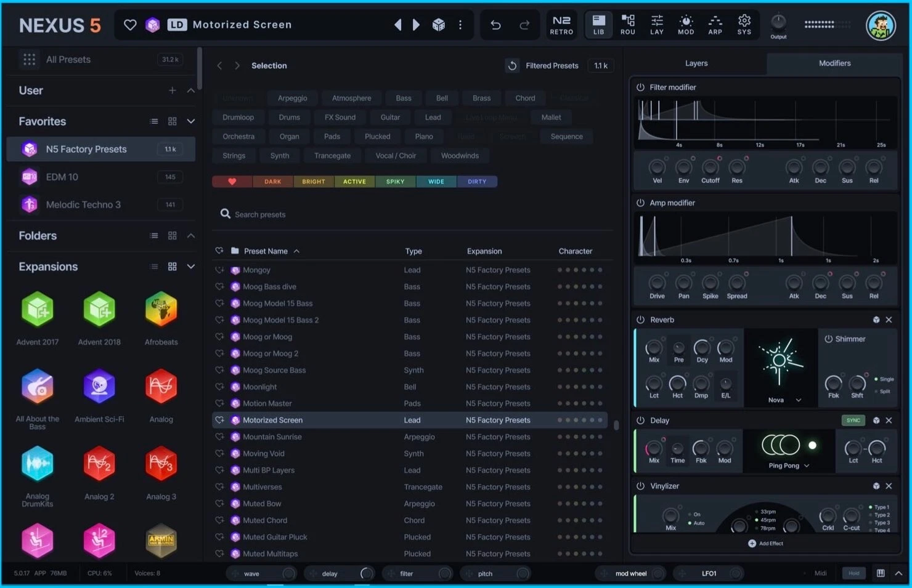912x588 pixels.
Task: Collapse the Folders section chevron
Action: point(191,236)
